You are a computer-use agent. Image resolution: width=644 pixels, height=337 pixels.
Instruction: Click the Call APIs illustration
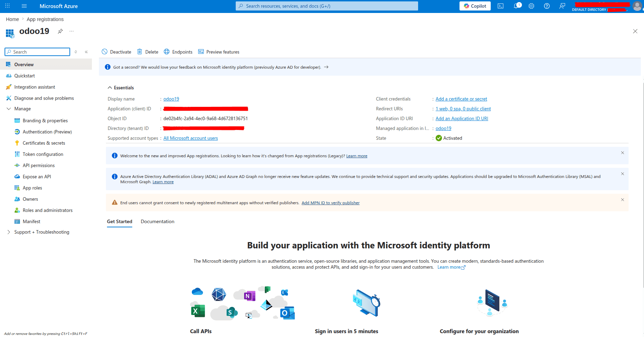(243, 303)
